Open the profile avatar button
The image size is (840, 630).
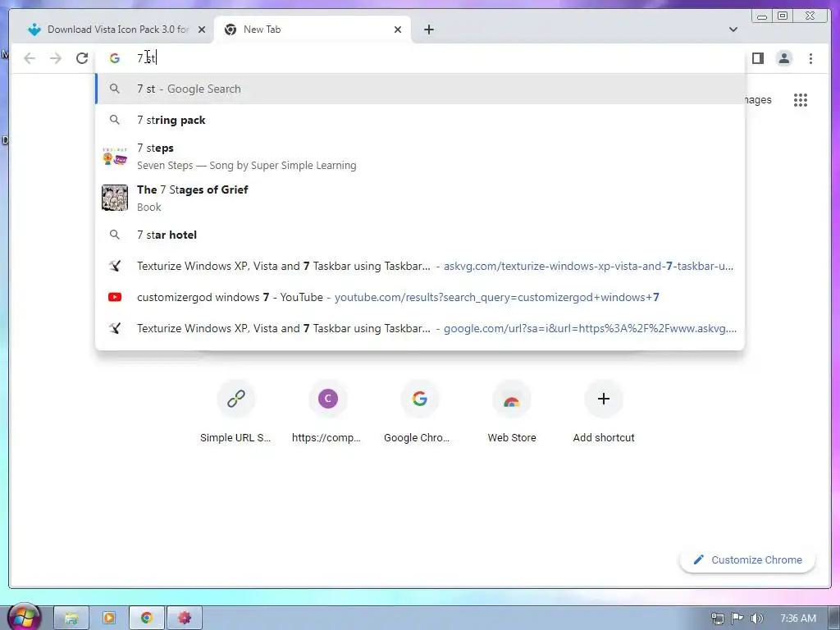point(783,58)
